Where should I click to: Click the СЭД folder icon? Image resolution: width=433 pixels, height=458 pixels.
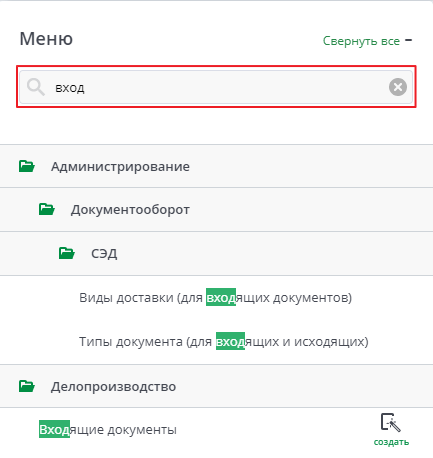tap(67, 253)
